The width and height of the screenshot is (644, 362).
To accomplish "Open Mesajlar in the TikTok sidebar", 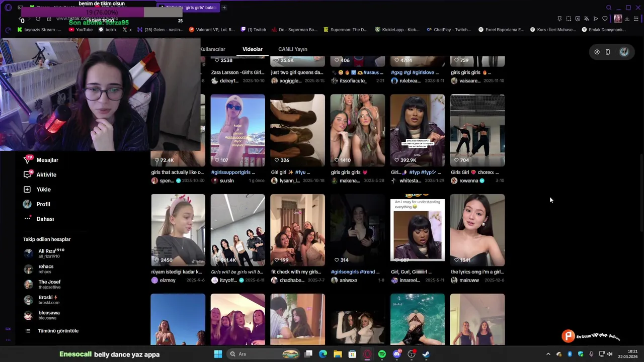I will [41, 160].
